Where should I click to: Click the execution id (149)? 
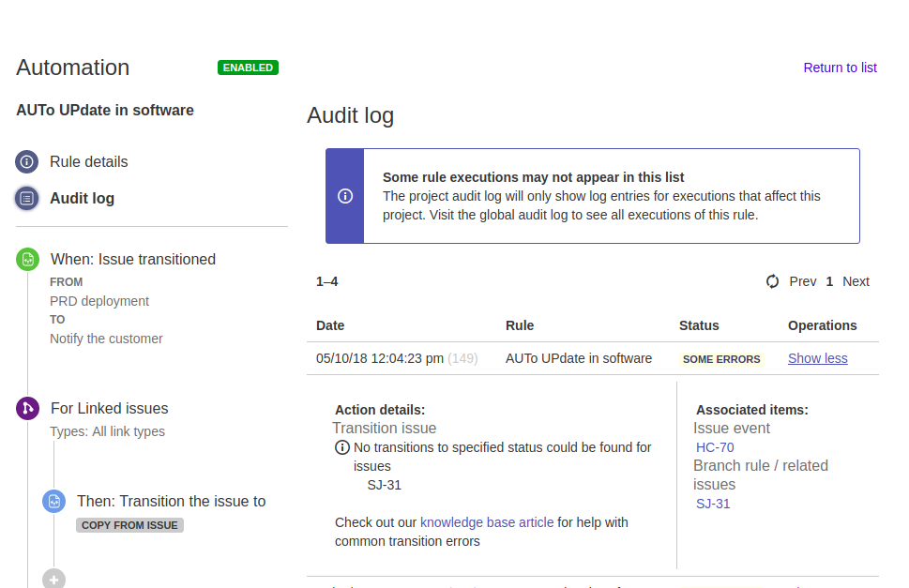(x=462, y=358)
